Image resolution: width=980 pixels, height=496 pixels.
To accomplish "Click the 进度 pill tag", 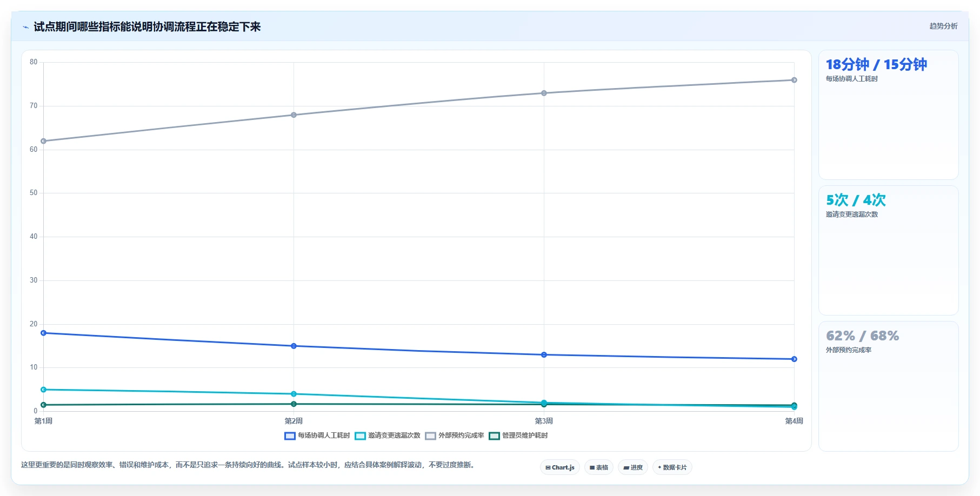I will pos(633,467).
